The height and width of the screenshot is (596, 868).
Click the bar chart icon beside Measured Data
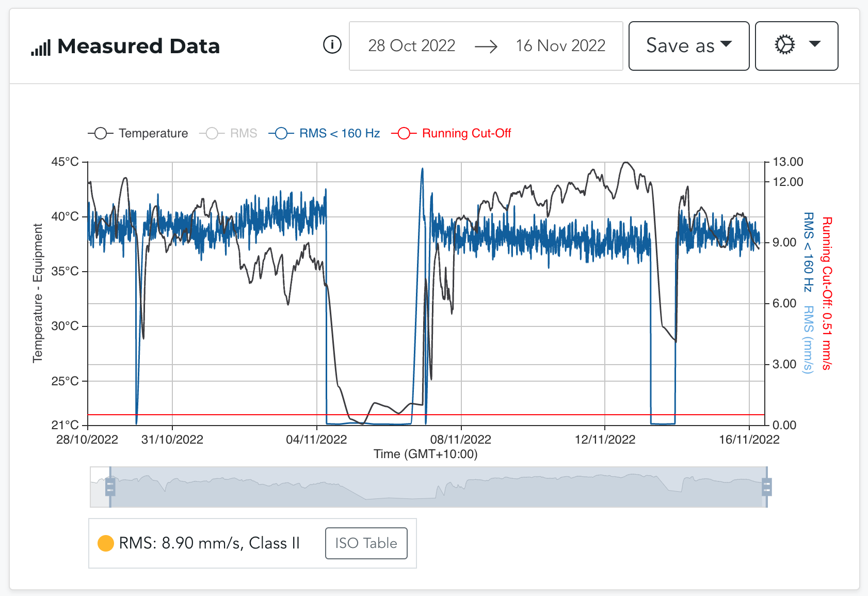tap(40, 46)
